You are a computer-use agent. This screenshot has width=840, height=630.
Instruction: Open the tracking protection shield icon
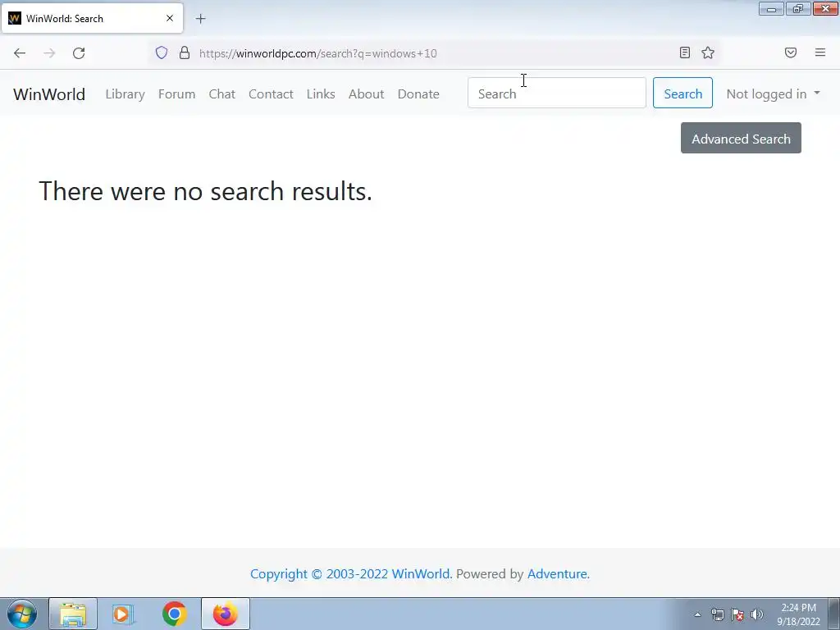click(162, 52)
